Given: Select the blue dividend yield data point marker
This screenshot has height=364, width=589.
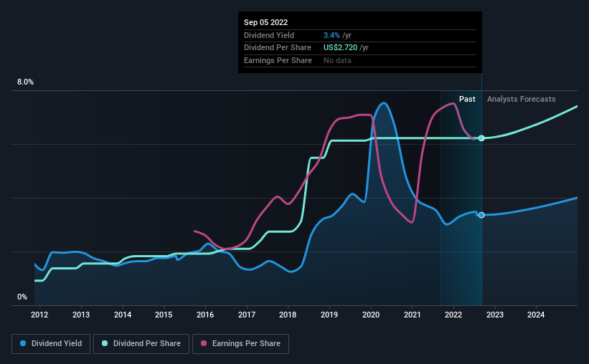Looking at the screenshot, I should coord(481,215).
